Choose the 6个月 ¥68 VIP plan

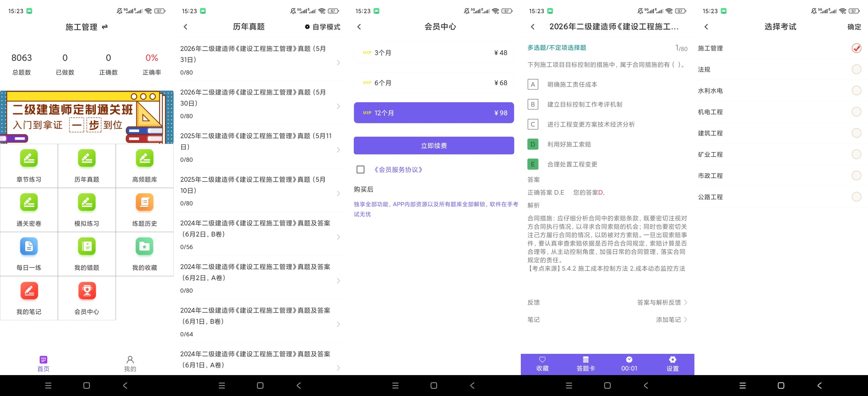[x=434, y=83]
